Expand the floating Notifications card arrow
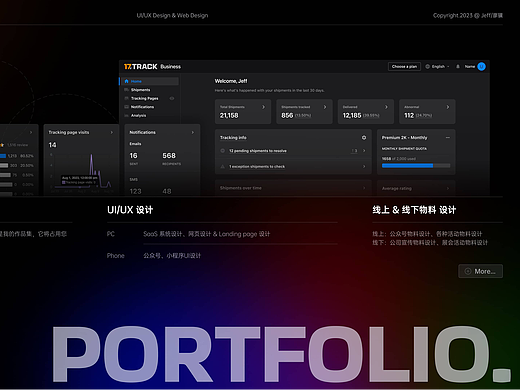Viewport: 520px width, 390px height. click(x=193, y=132)
